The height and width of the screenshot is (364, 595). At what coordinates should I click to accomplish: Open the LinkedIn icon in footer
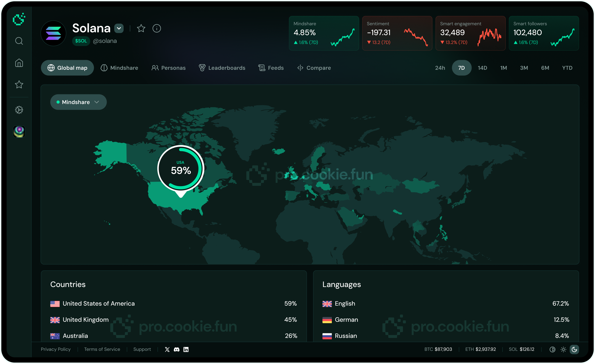click(x=186, y=349)
